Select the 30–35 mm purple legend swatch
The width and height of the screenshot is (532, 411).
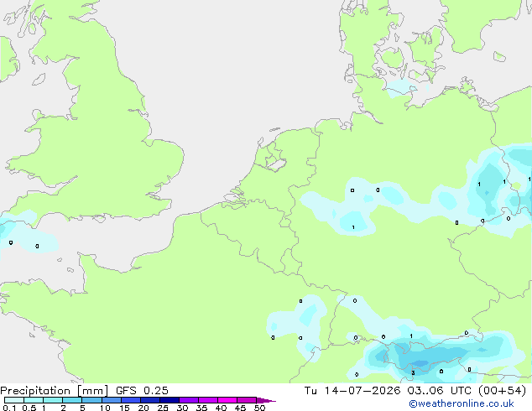click(x=189, y=400)
